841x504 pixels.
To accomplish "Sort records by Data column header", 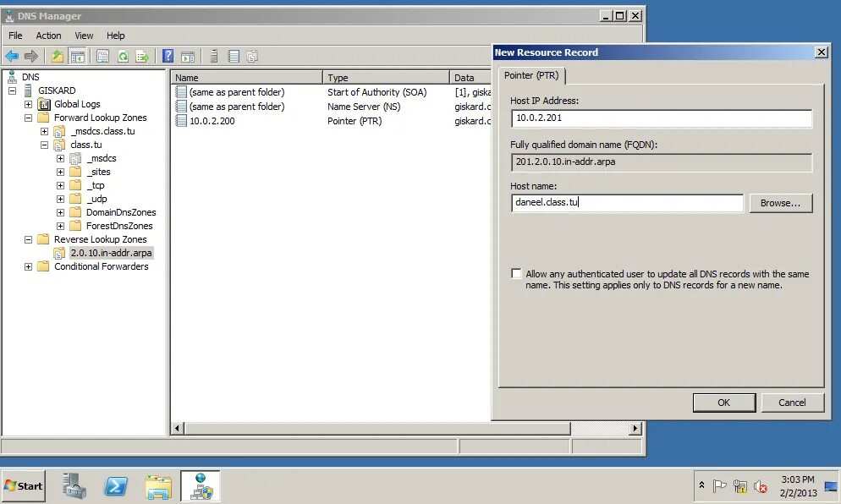I will (470, 77).
